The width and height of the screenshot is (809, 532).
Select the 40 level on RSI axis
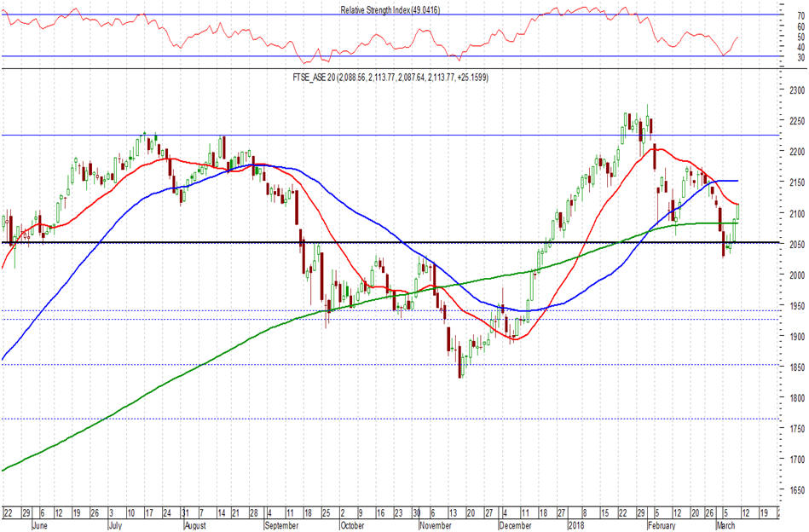pos(800,48)
